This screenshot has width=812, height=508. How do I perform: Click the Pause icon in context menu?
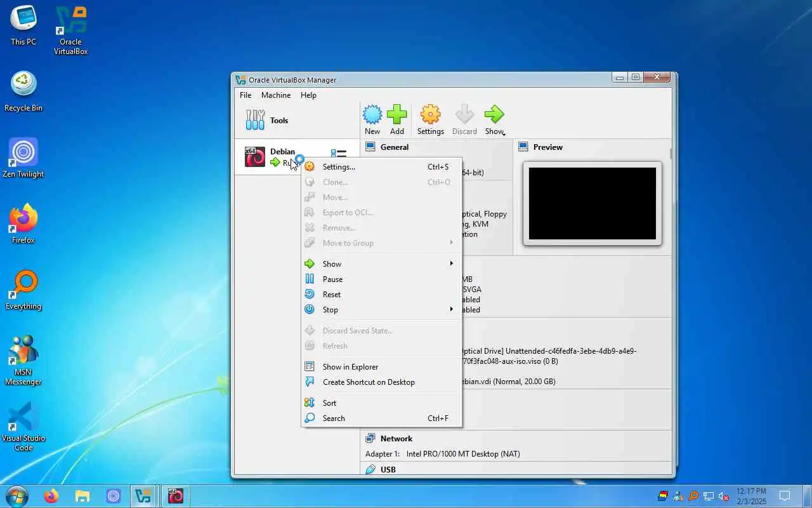click(310, 279)
